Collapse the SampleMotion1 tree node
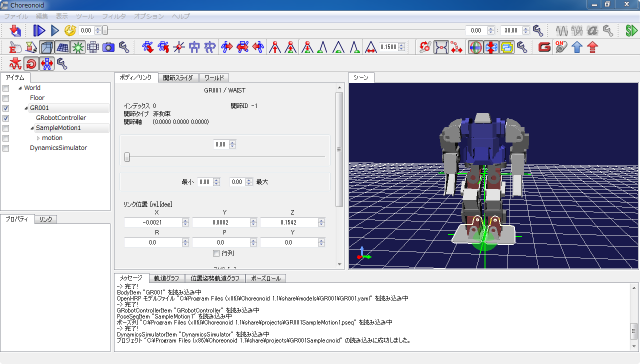The height and width of the screenshot is (364, 640). click(x=32, y=128)
